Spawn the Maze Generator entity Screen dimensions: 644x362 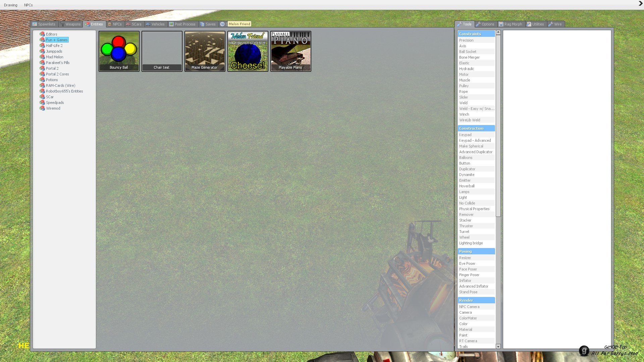pos(205,51)
